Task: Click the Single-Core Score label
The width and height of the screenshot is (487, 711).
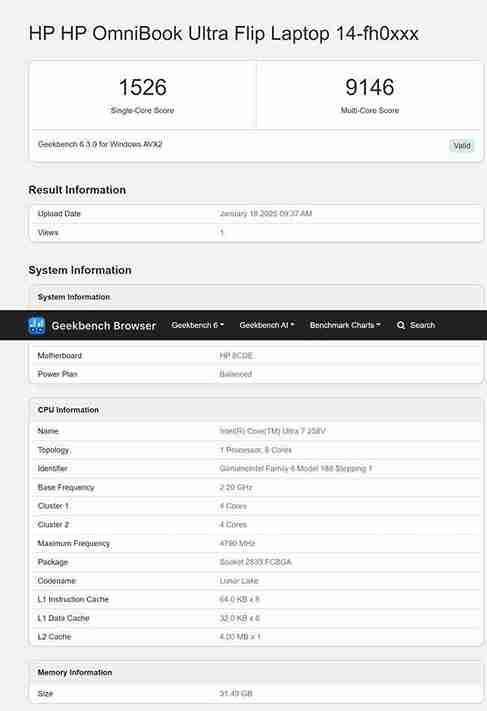Action: tap(142, 110)
